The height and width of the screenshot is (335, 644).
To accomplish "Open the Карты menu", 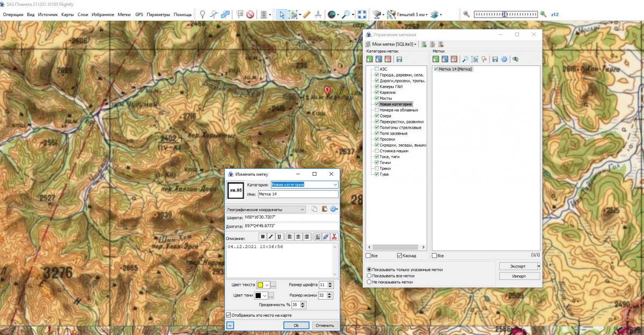I will (68, 14).
